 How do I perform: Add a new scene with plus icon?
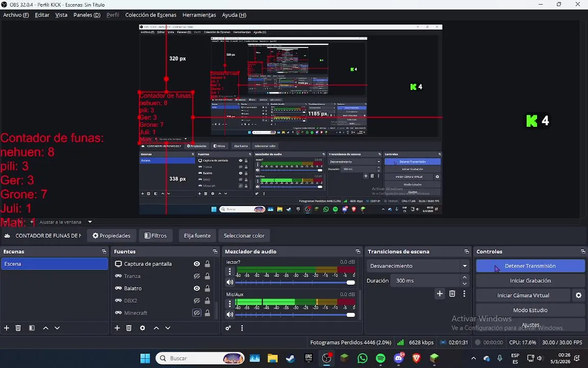point(6,328)
